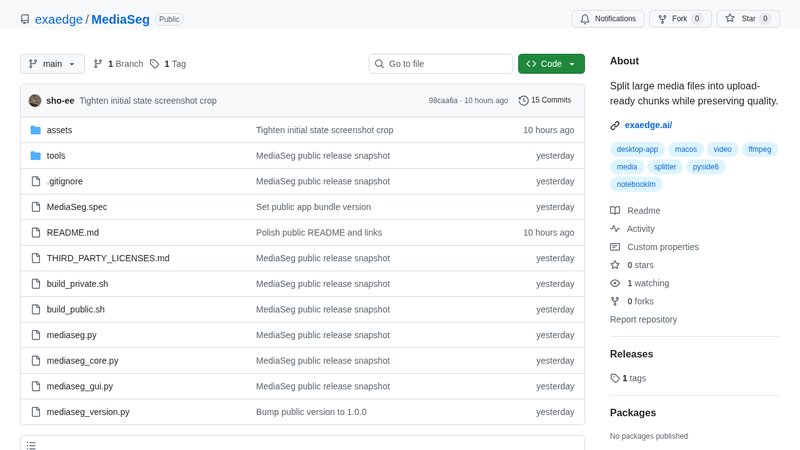Viewport: 800px width, 450px height.
Task: Select the notebooklm topic tag
Action: pyautogui.click(x=636, y=184)
